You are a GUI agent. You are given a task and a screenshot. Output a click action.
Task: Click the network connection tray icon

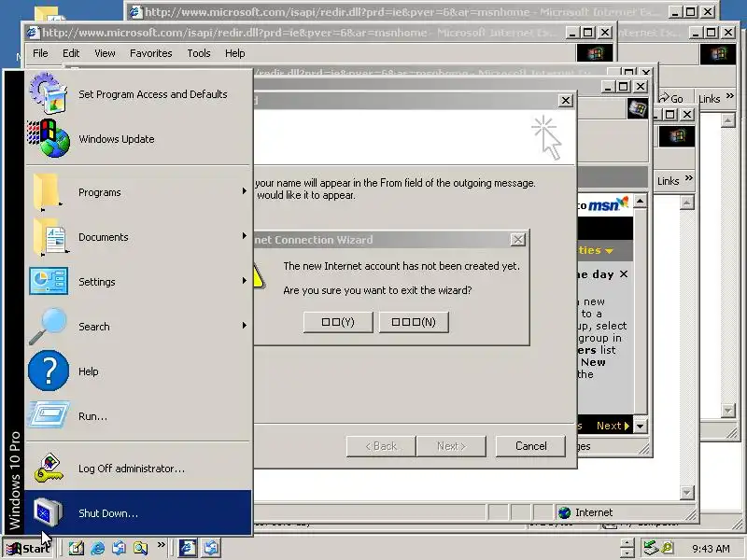tap(651, 548)
